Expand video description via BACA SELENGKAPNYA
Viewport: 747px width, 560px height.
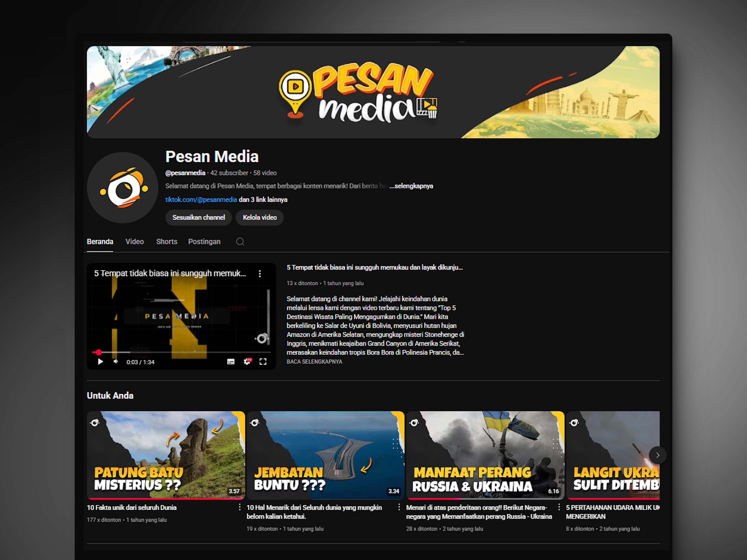(x=314, y=362)
